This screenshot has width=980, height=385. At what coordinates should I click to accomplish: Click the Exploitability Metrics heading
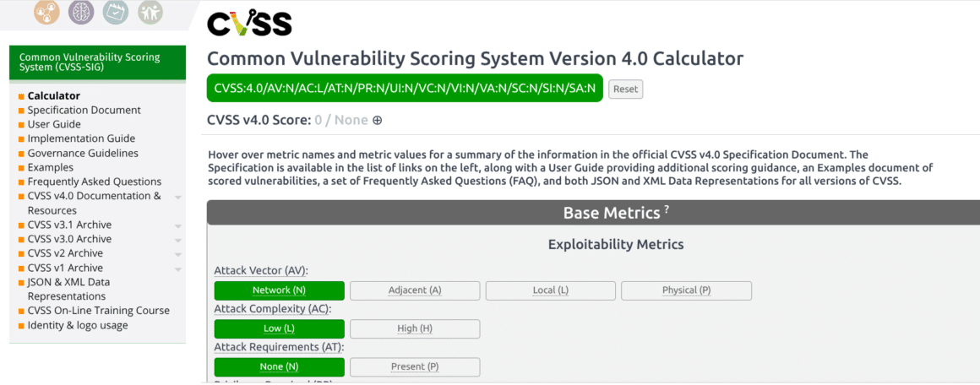(616, 244)
